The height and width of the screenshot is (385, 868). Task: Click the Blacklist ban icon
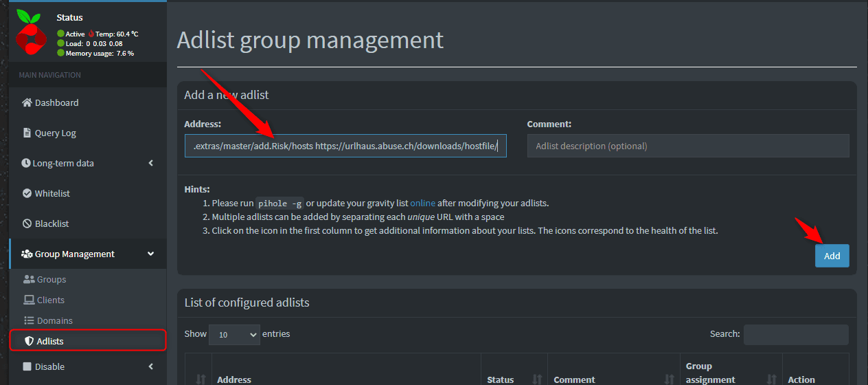pyautogui.click(x=27, y=223)
